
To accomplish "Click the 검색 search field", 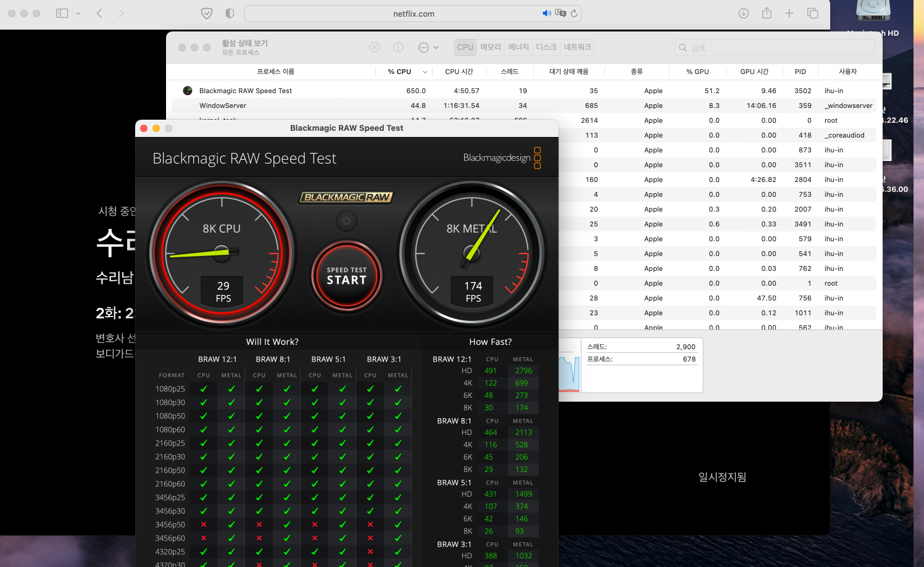I will point(775,48).
